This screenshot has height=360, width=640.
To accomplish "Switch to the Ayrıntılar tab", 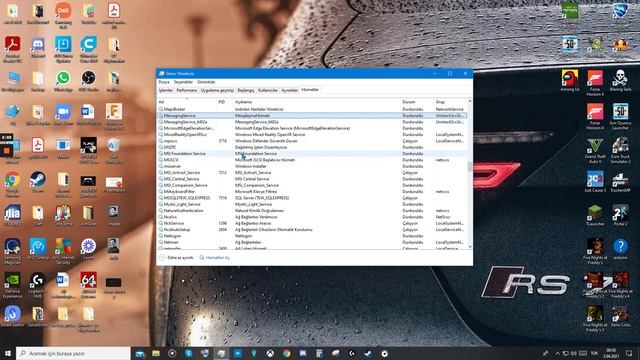I will 290,90.
